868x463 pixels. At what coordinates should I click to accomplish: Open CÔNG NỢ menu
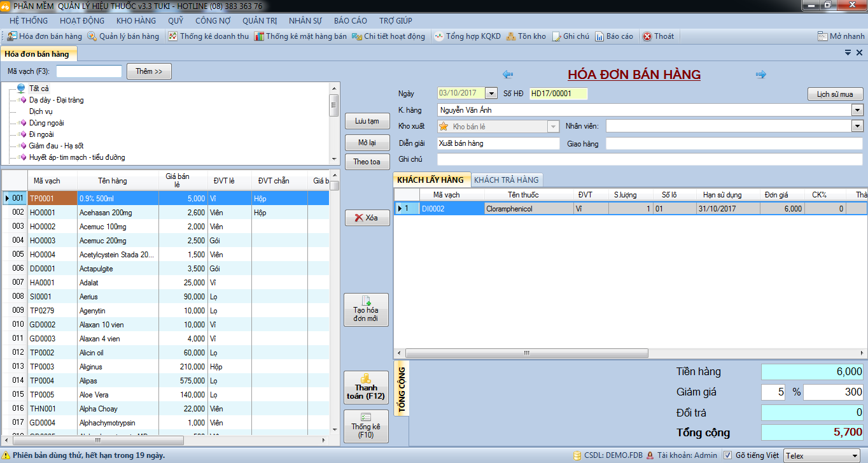click(213, 21)
